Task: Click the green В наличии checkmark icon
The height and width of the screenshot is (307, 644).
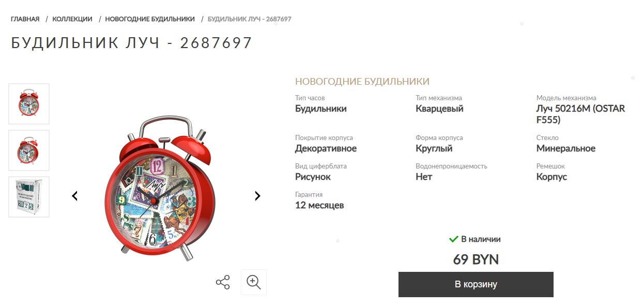Action: tap(454, 239)
